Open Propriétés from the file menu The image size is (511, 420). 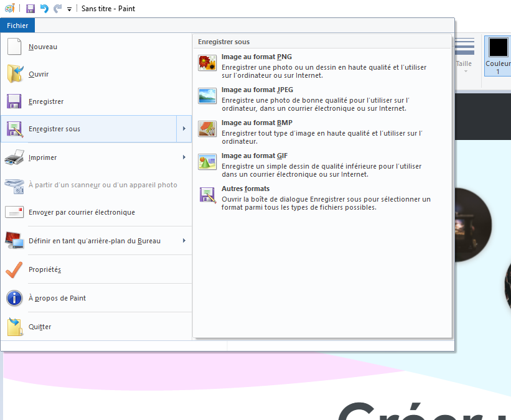pos(45,269)
